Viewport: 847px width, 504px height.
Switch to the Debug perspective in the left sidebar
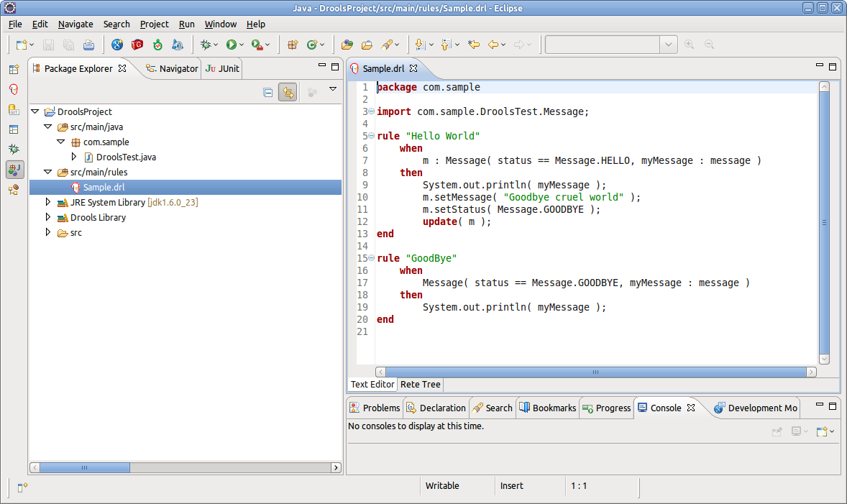point(14,150)
